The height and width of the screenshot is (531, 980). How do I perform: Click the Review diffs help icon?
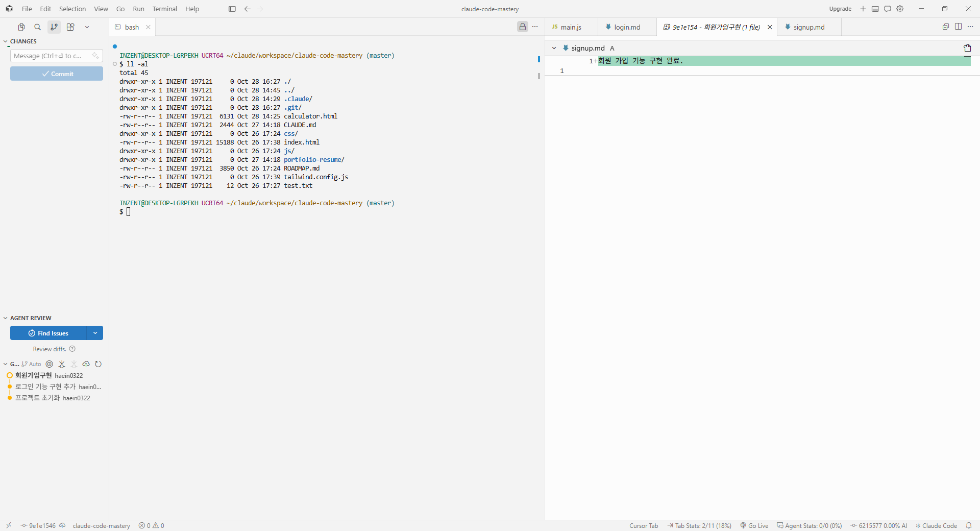point(72,349)
